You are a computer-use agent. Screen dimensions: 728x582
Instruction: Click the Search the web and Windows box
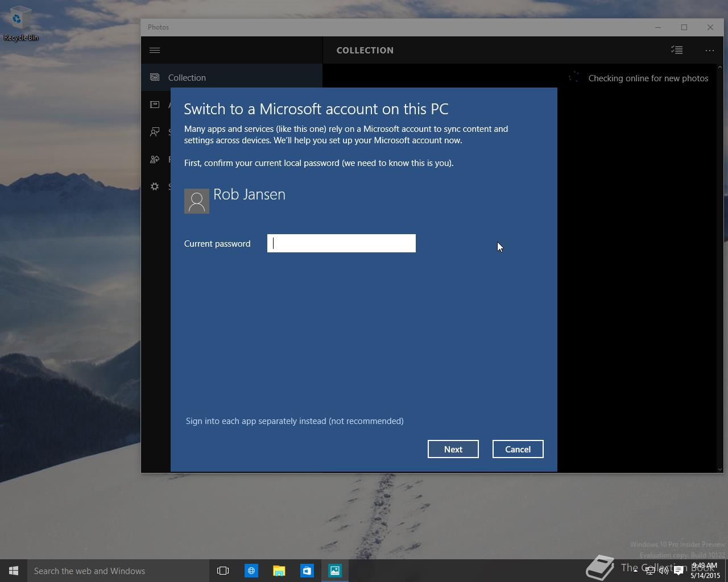[x=118, y=571]
